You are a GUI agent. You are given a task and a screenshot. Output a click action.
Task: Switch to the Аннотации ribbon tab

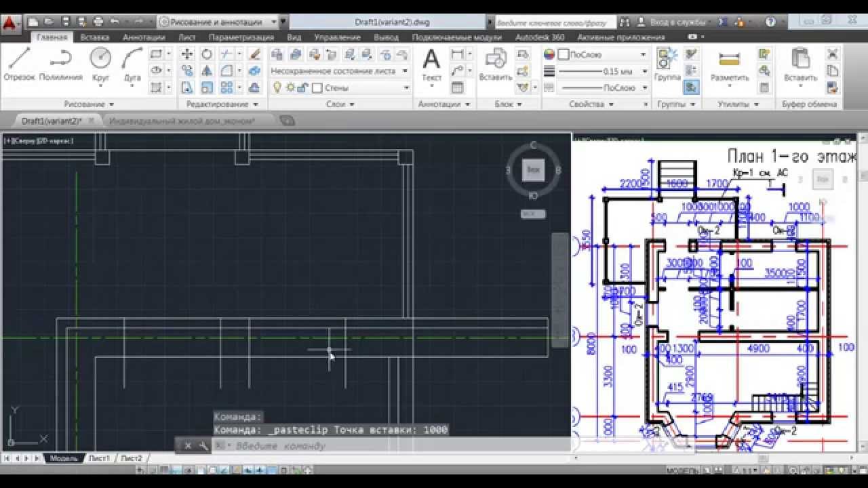[x=144, y=37]
